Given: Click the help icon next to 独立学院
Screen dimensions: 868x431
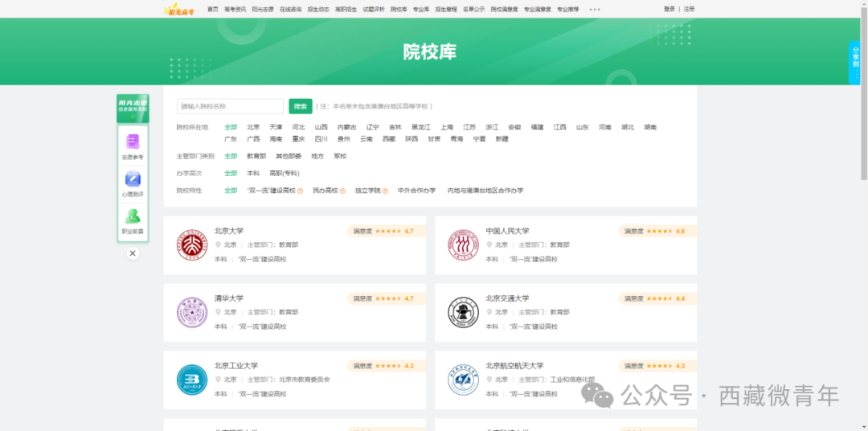Looking at the screenshot, I should pos(385,191).
